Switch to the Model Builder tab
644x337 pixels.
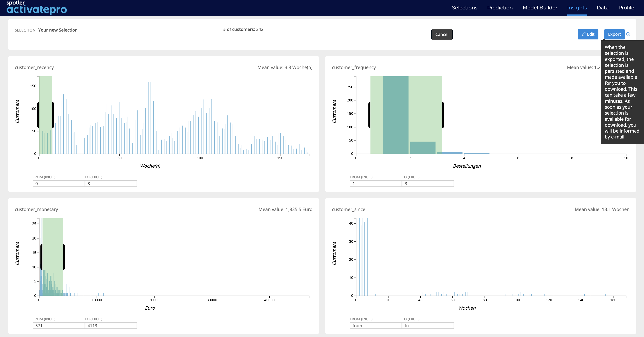(x=540, y=8)
